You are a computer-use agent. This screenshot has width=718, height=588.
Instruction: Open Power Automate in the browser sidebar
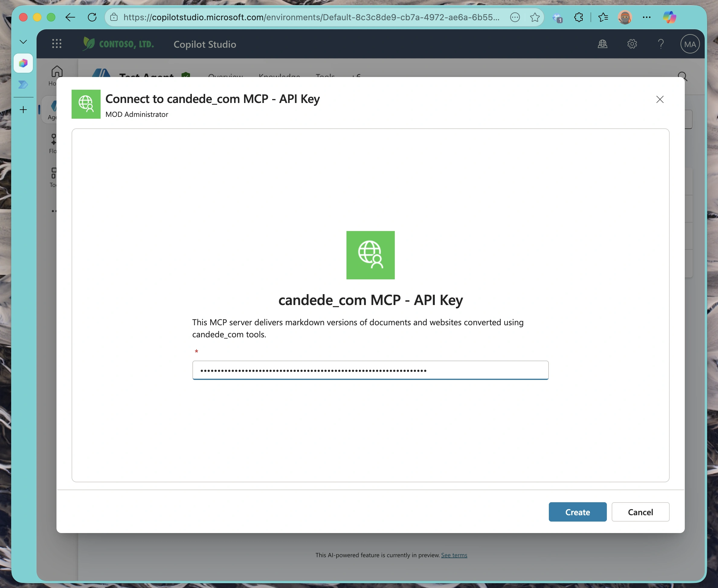[23, 85]
